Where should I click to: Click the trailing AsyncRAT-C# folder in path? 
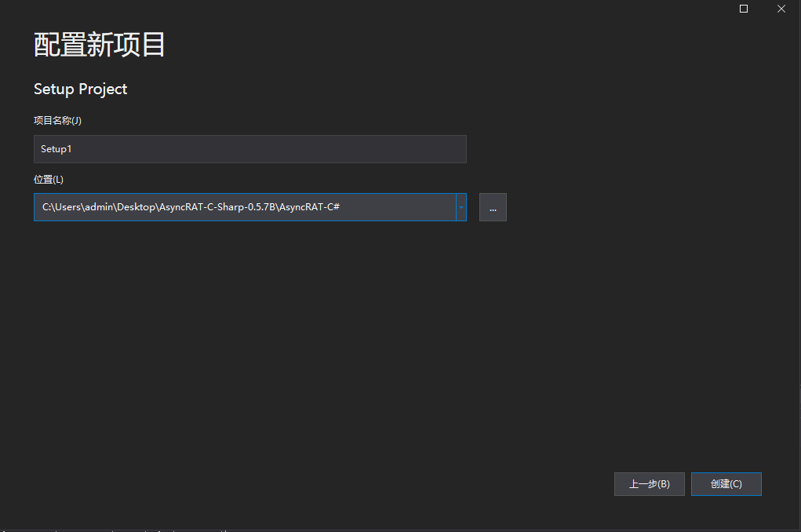coord(310,208)
